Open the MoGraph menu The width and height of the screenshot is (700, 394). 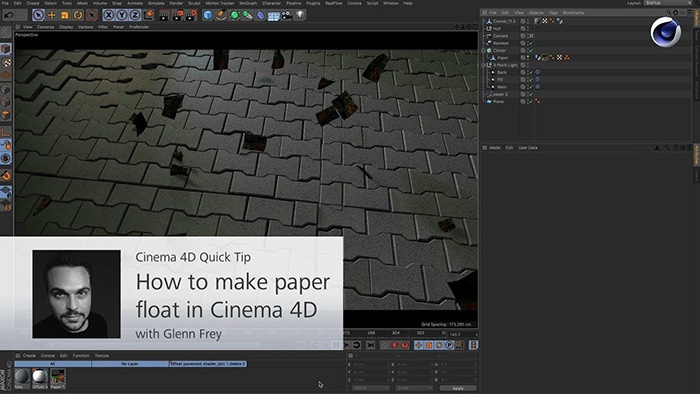(248, 3)
